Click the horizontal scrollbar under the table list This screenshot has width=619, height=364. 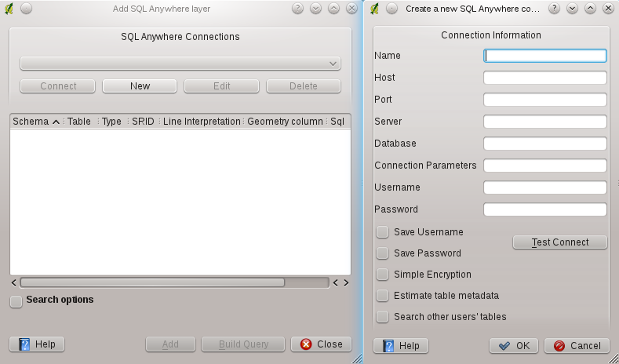tap(152, 282)
